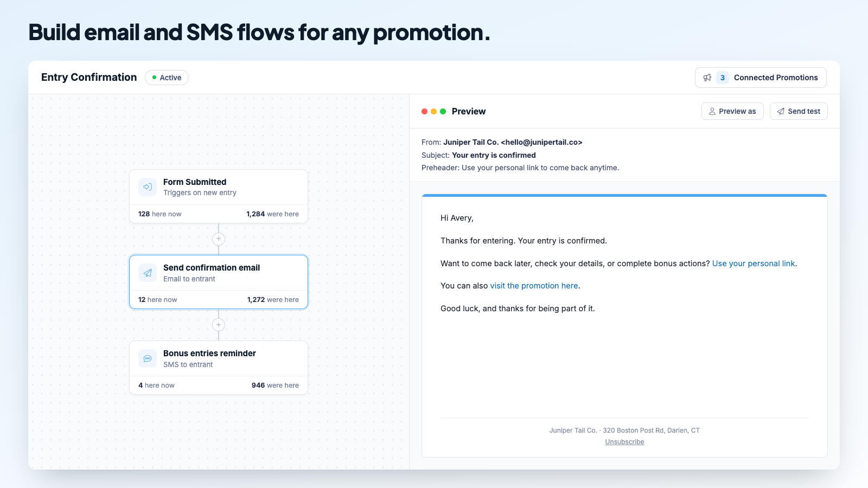Click the green dot in Preview header
This screenshot has height=488, width=868.
tap(443, 111)
